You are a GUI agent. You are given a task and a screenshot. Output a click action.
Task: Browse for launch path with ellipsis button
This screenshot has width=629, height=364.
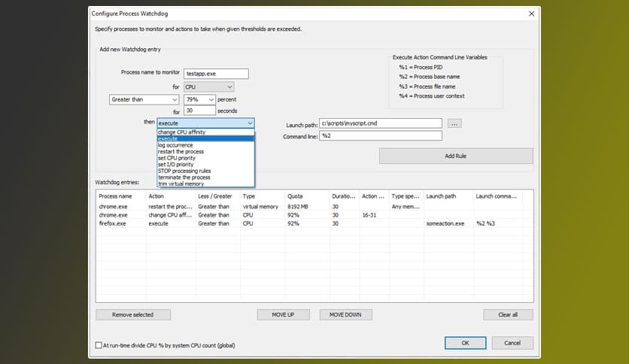454,123
